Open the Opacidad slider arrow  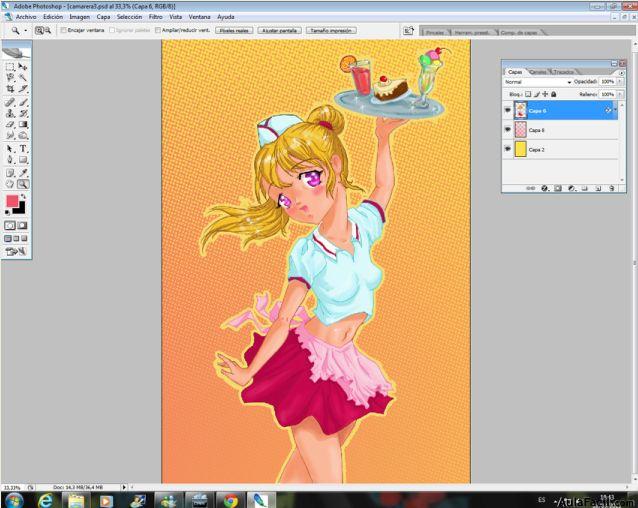[x=620, y=82]
